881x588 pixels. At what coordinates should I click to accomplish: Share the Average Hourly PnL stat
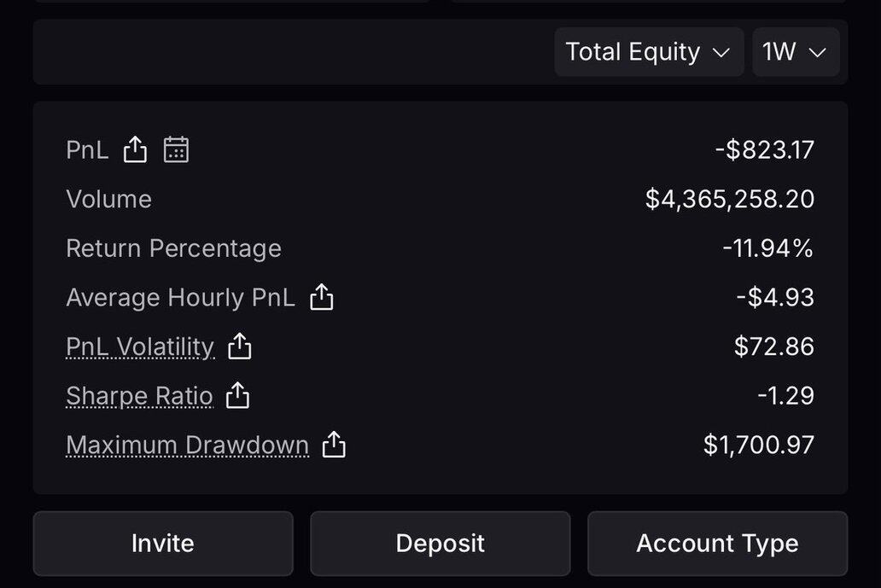(x=322, y=297)
